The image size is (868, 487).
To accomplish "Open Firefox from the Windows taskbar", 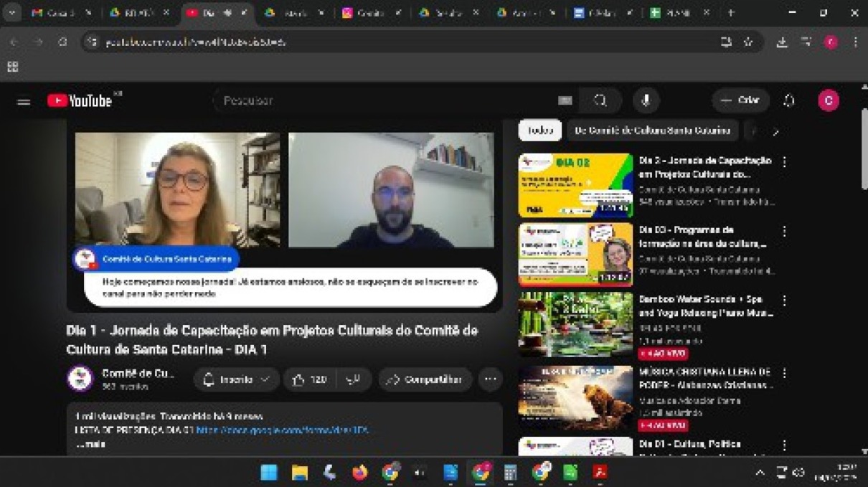I will point(359,473).
